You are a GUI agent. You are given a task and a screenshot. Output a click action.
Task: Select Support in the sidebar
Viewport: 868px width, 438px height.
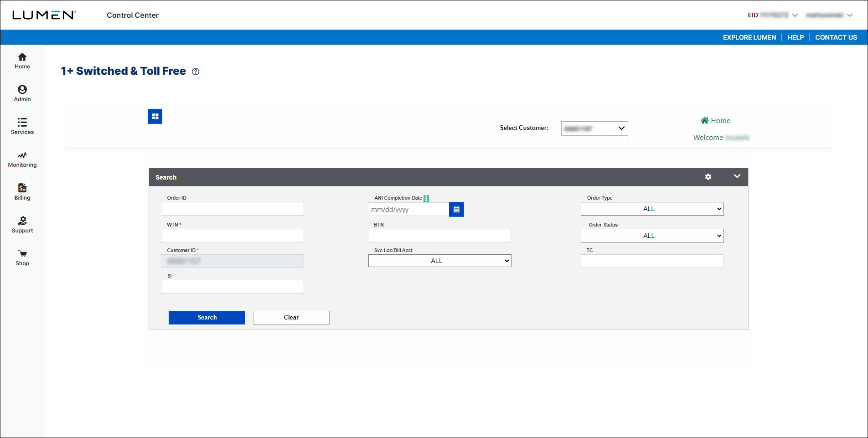(x=22, y=223)
